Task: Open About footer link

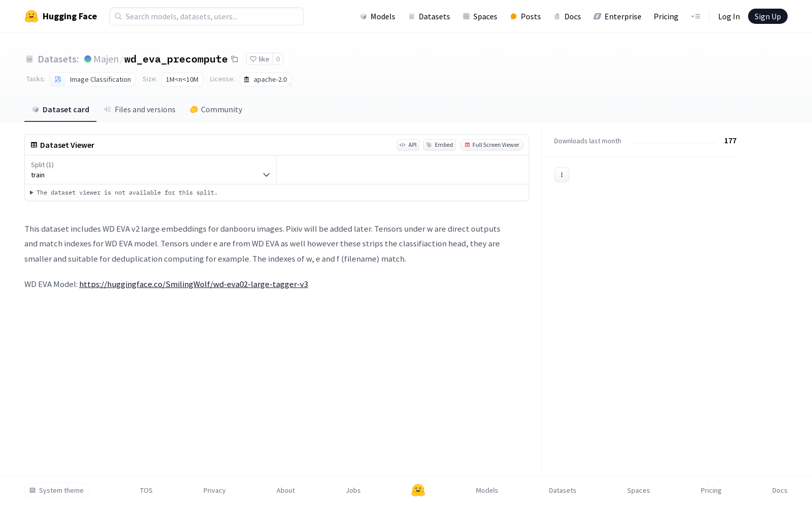Action: (x=286, y=490)
